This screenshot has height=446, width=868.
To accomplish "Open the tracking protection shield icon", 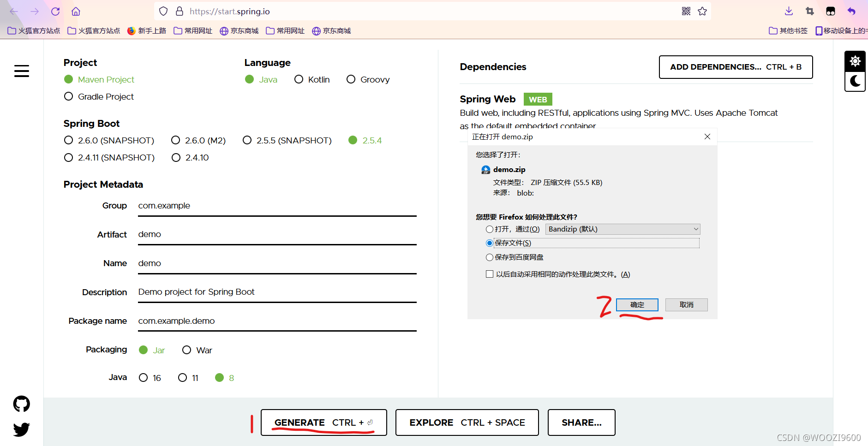I will point(163,12).
